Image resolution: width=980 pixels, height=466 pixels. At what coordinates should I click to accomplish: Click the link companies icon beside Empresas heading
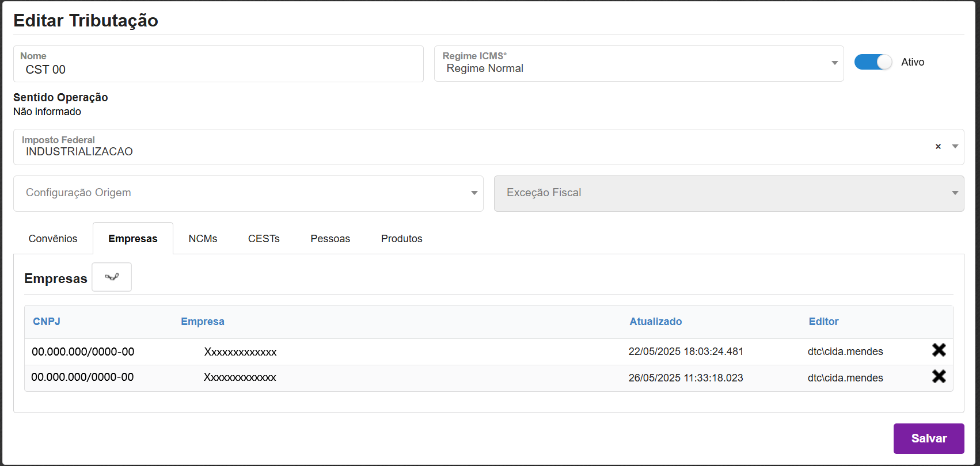[112, 277]
